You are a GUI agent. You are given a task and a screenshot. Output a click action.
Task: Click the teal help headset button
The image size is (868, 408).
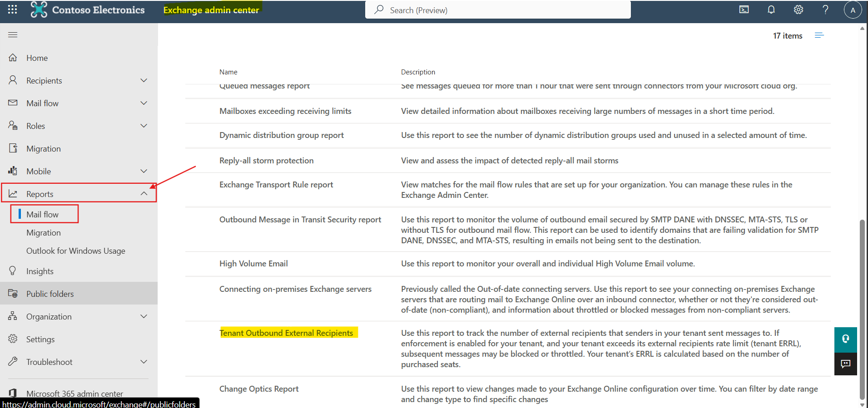pyautogui.click(x=846, y=339)
